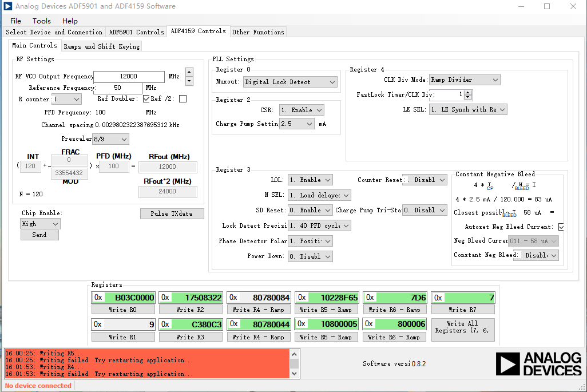The width and height of the screenshot is (587, 392).
Task: Open the CLK Div Mode dropdown
Action: [x=464, y=80]
